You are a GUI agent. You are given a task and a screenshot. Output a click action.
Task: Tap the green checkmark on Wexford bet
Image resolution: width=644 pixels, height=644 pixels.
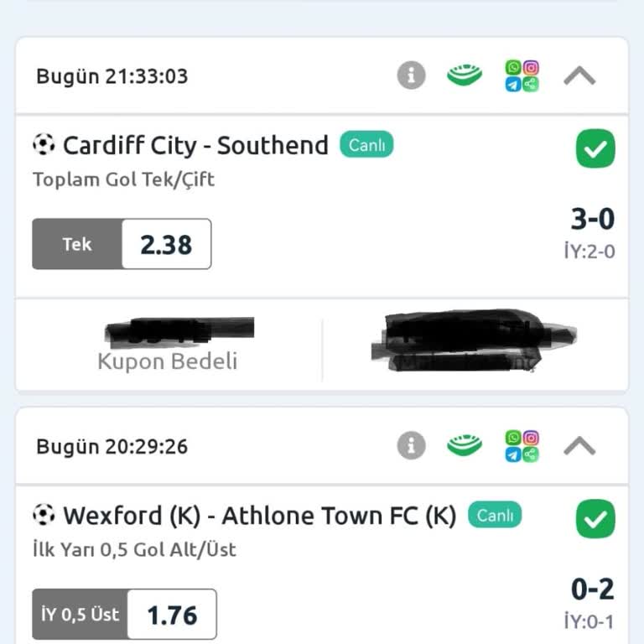[x=595, y=520]
